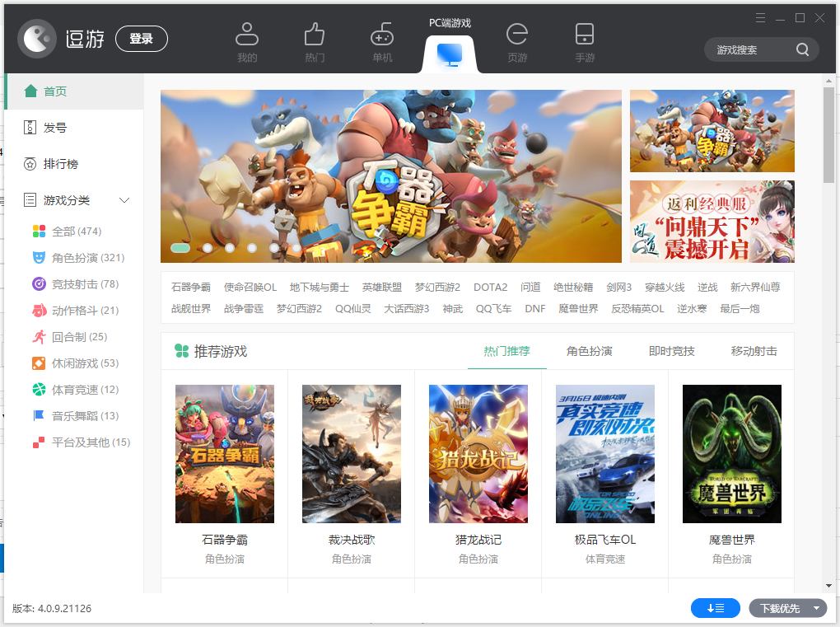Viewport: 840px width, 627px height.
Task: Click the 休闲游戏 orange icon
Action: [39, 363]
